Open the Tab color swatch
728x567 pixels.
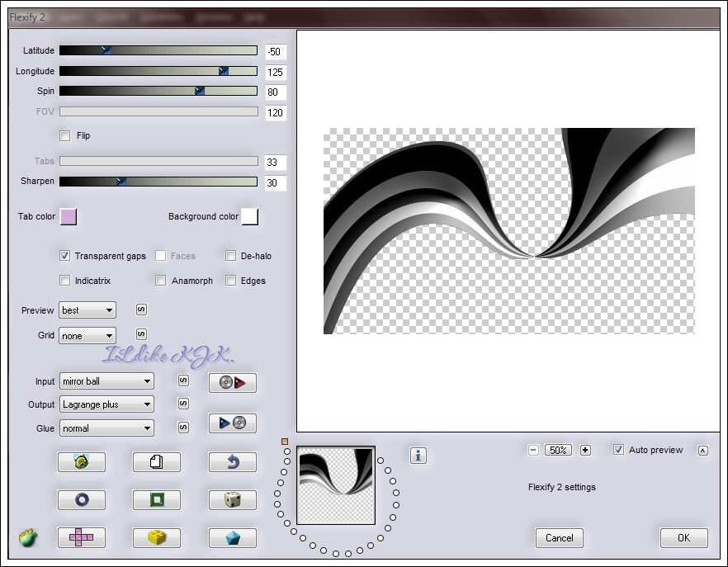point(69,216)
